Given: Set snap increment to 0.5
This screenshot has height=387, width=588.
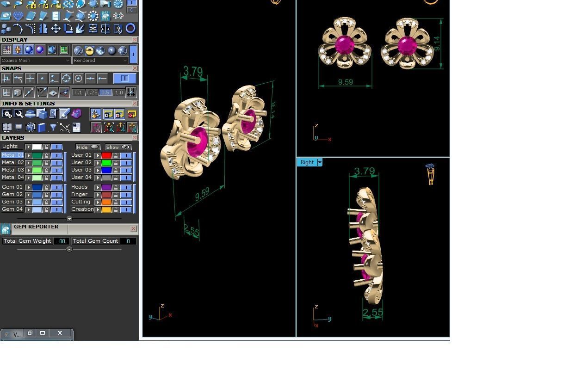Looking at the screenshot, I should point(105,92).
